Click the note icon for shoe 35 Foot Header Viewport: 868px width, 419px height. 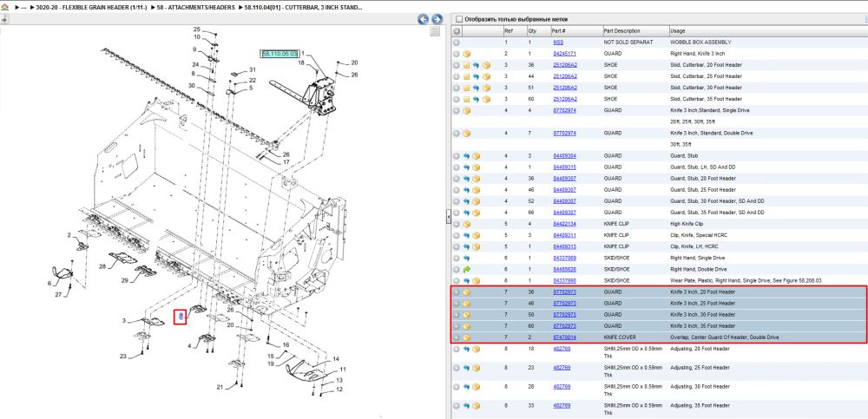click(x=467, y=99)
